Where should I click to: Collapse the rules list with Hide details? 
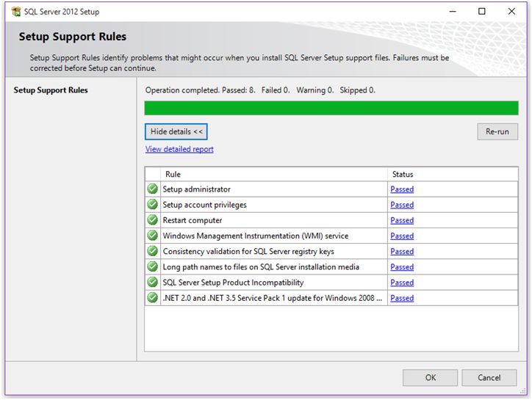[x=176, y=131]
